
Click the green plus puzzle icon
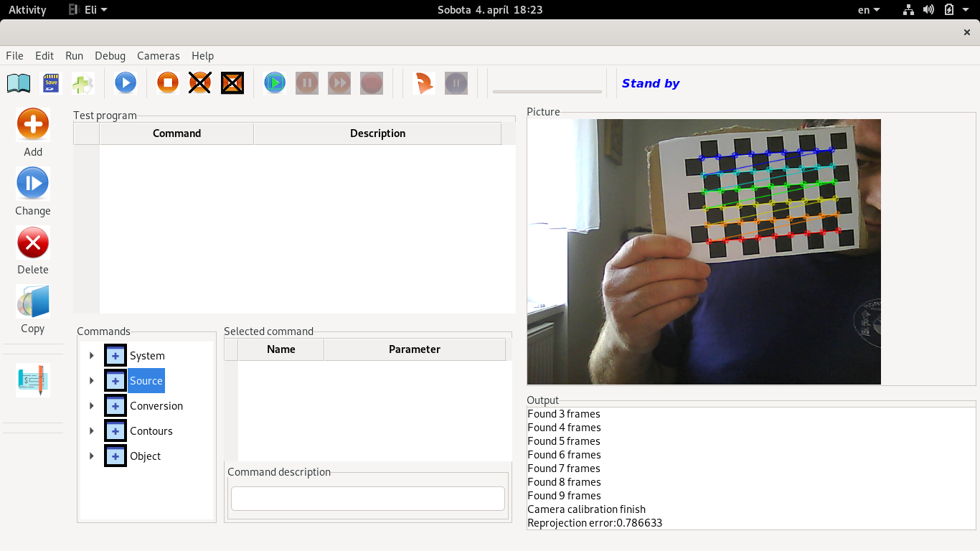[x=83, y=83]
